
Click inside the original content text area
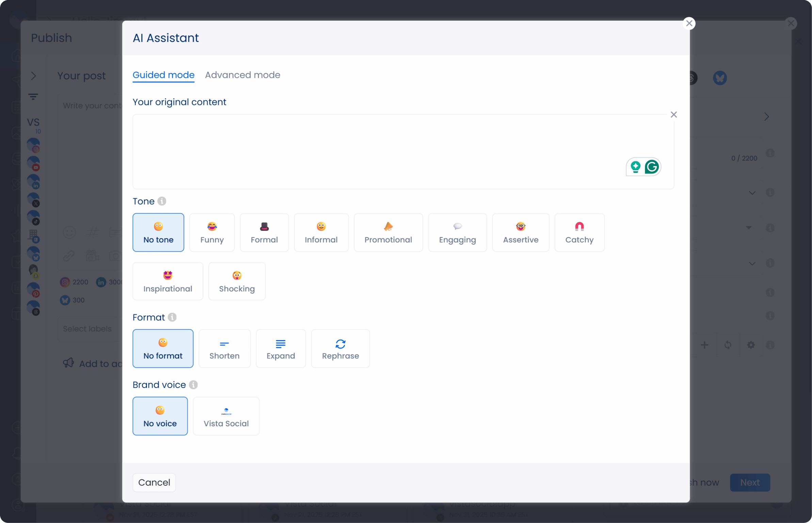coord(374,152)
